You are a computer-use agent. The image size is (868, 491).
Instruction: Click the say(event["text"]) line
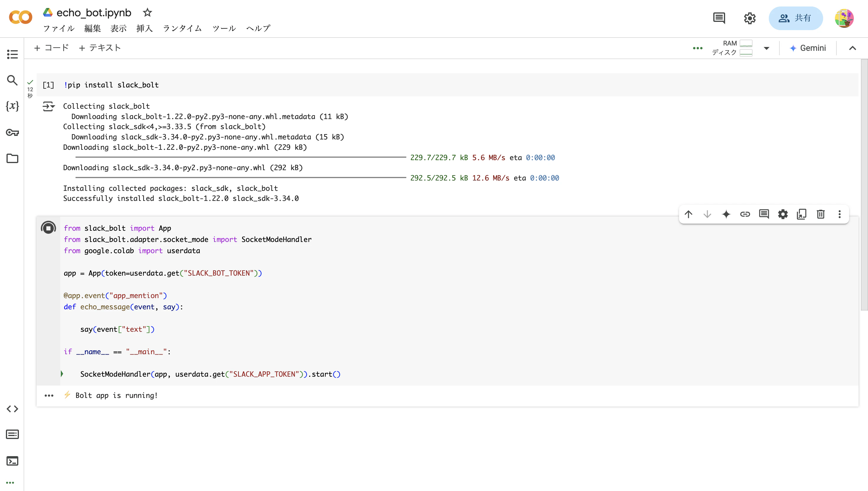coord(117,329)
